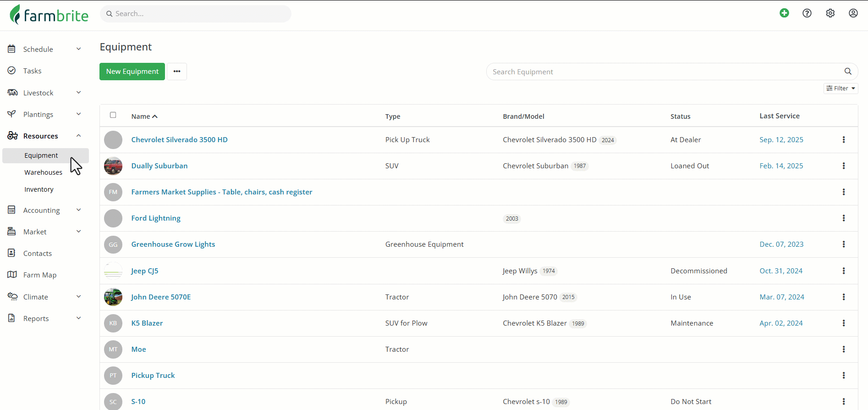Viewport: 868px width, 410px height.
Task: Click the Accounting calculator icon
Action: pos(12,210)
